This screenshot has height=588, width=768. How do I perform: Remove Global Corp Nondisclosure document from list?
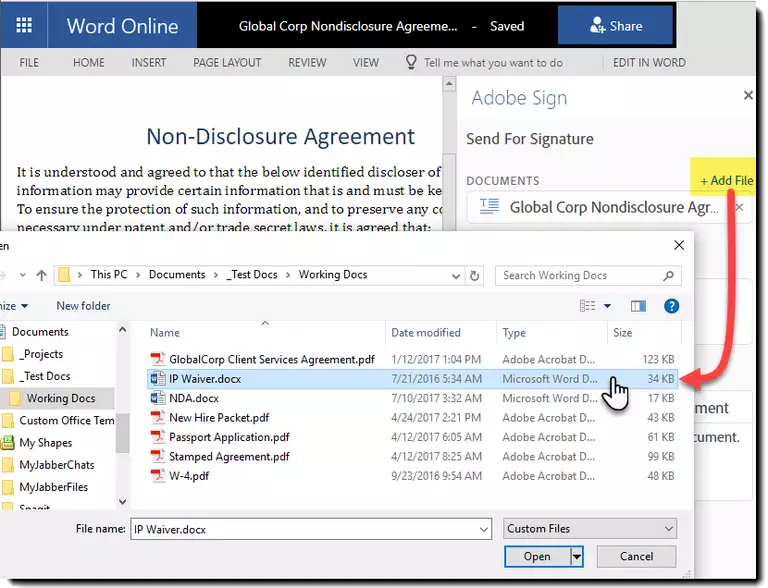(740, 208)
